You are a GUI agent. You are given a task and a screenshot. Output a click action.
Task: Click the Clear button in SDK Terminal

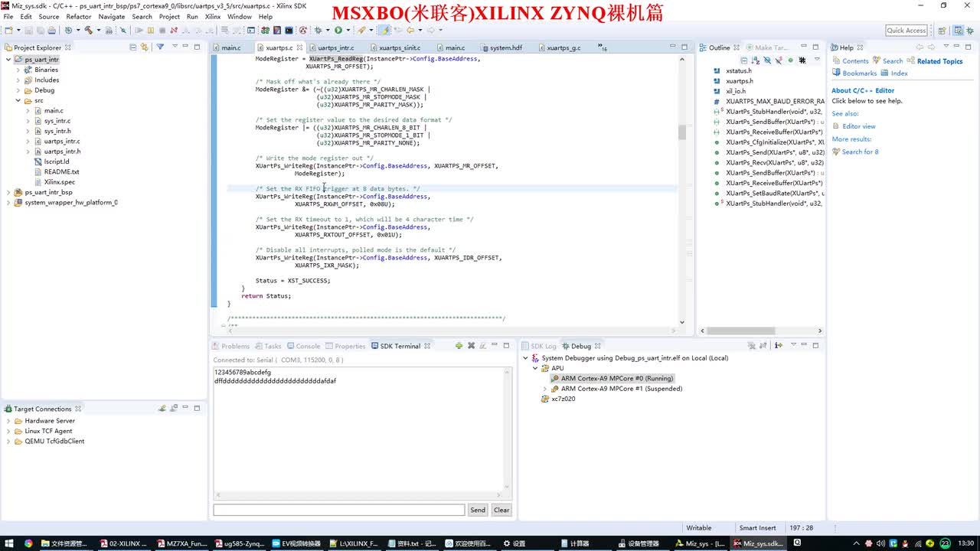501,510
